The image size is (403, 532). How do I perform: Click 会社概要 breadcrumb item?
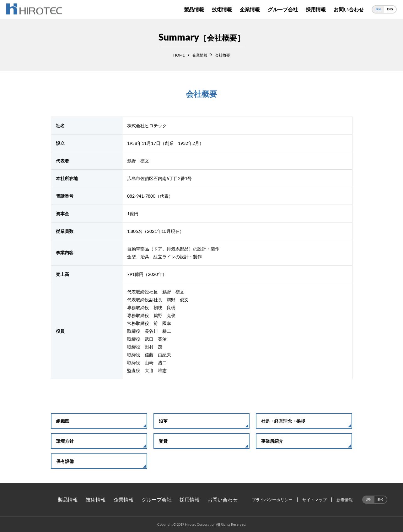pos(223,55)
